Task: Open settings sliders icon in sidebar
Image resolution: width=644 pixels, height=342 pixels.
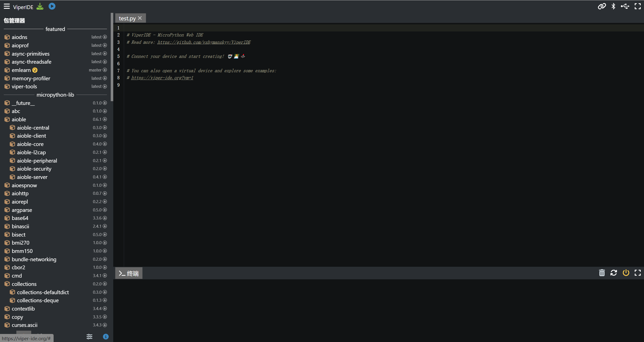Action: [89, 336]
